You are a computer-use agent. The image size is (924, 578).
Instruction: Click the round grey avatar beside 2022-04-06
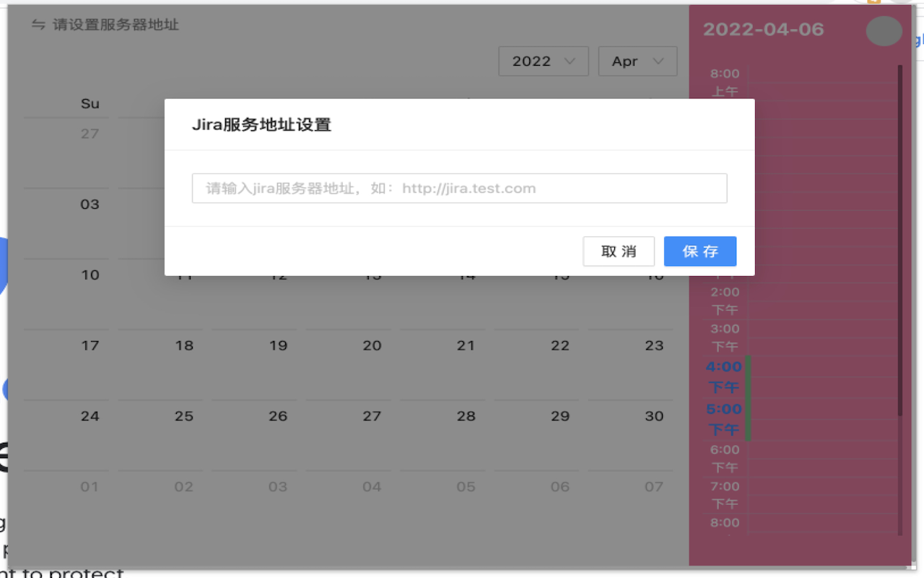tap(884, 31)
